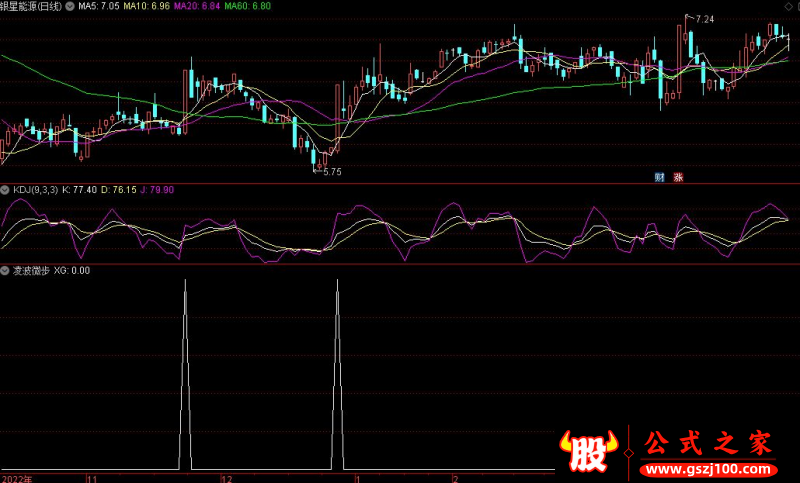The width and height of the screenshot is (800, 483).
Task: Expand the KDJ indicator options arrow
Action: coord(6,189)
